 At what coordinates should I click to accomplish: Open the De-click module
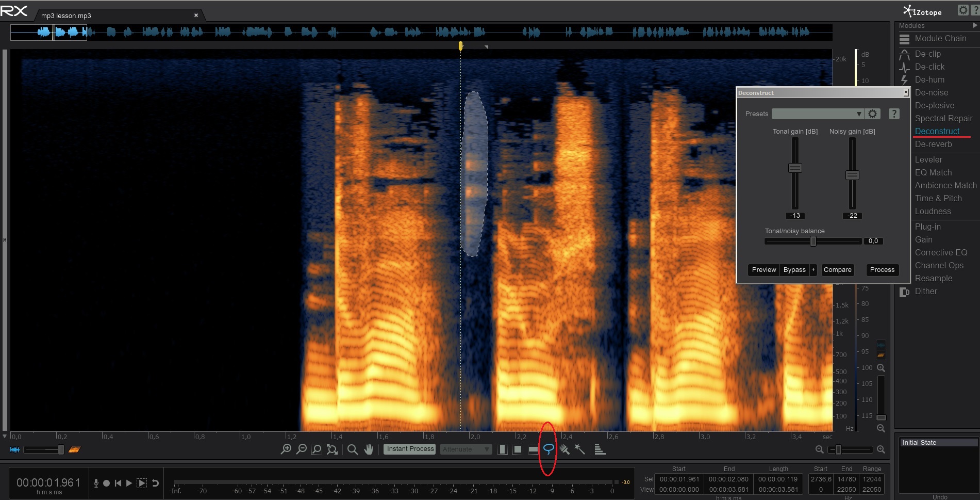pyautogui.click(x=929, y=67)
